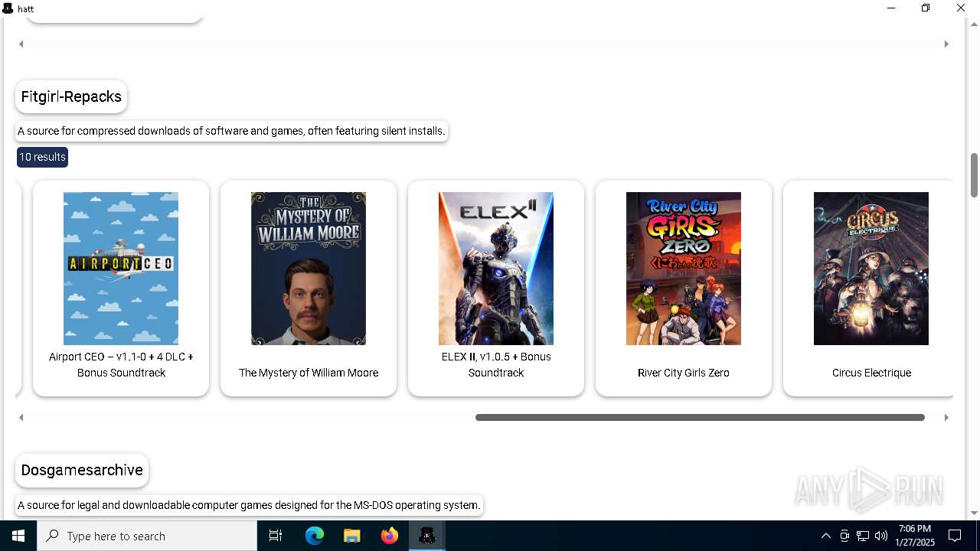Open the Airport CEO cover thumbnail
Image resolution: width=980 pixels, height=551 pixels.
121,269
